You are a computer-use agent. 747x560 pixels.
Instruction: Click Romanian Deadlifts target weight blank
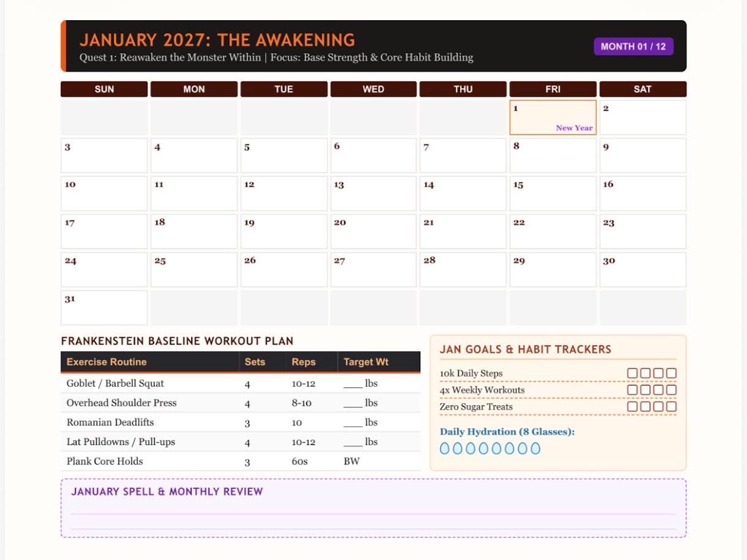pos(353,424)
